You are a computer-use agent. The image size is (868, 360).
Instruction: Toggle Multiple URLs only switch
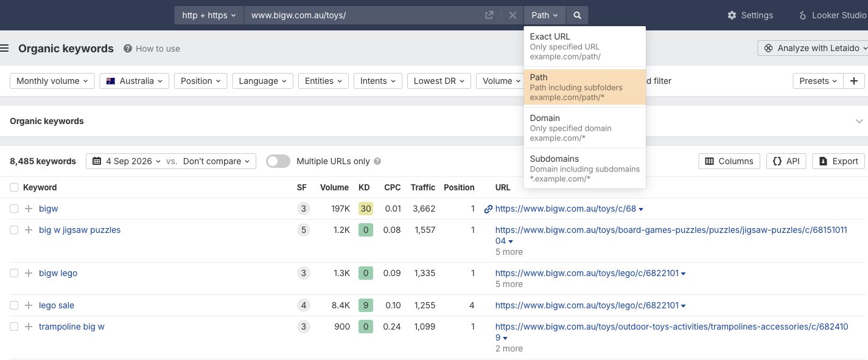[x=278, y=161]
